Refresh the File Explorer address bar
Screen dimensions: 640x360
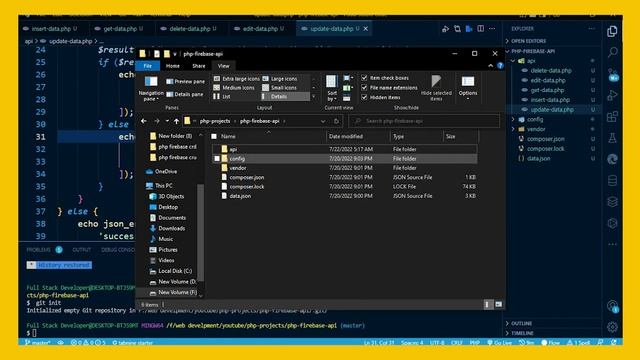point(336,121)
